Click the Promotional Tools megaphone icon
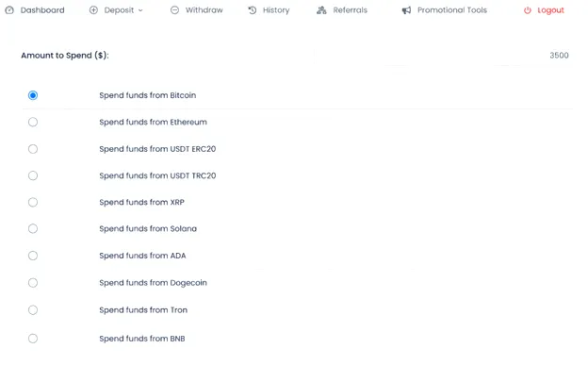This screenshot has width=588, height=382. (x=406, y=10)
